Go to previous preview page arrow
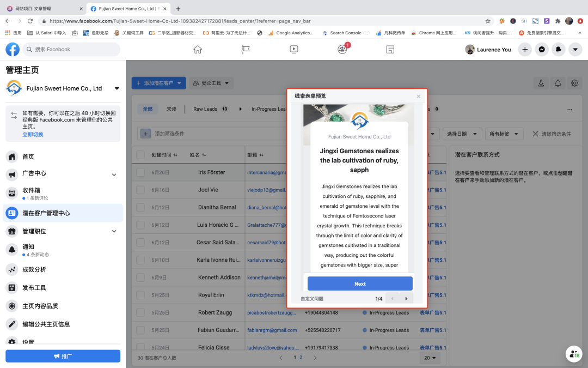 click(392, 299)
